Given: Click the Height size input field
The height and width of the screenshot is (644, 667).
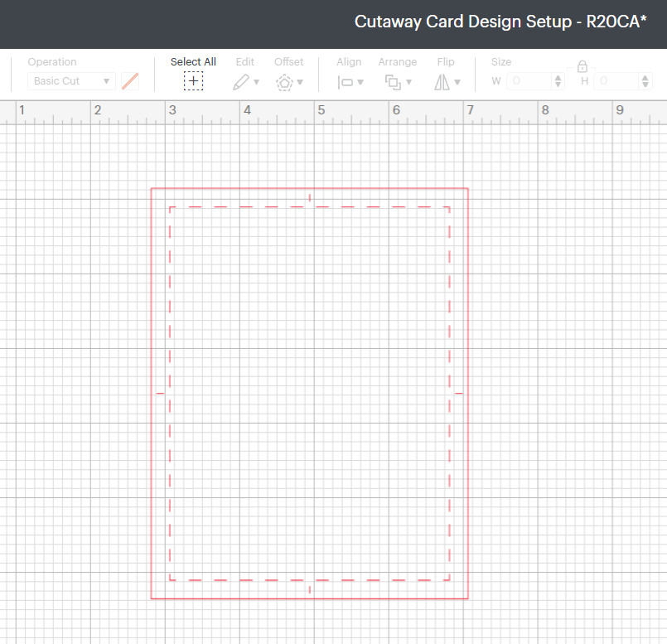Looking at the screenshot, I should point(616,81).
